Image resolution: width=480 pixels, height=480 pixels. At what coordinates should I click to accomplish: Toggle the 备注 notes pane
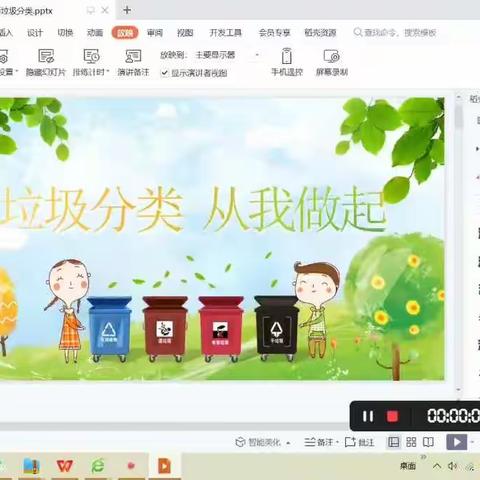[x=319, y=442]
